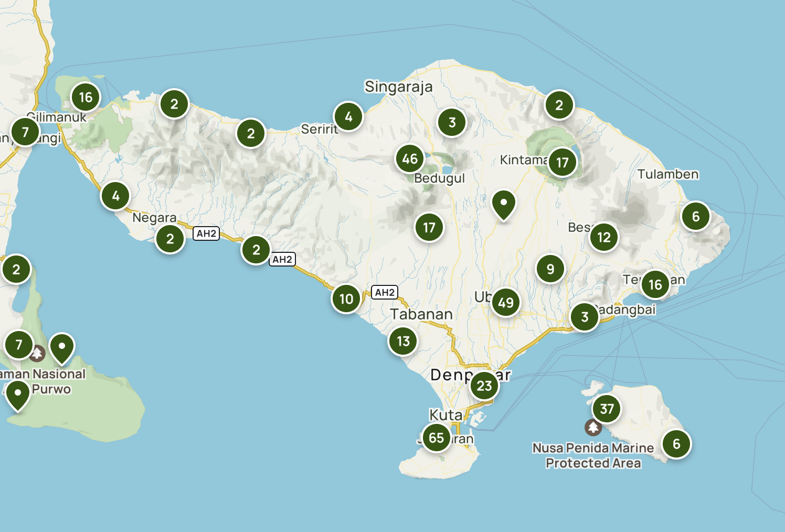The width and height of the screenshot is (785, 532).
Task: Click the Singaraja city label
Action: [398, 87]
